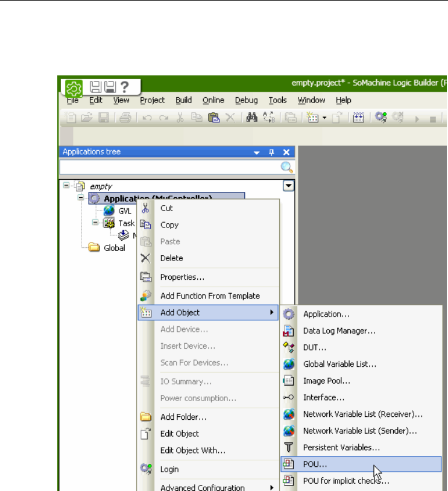Click the Open folder toolbar icon
The width and height of the screenshot is (448, 491).
(x=86, y=118)
